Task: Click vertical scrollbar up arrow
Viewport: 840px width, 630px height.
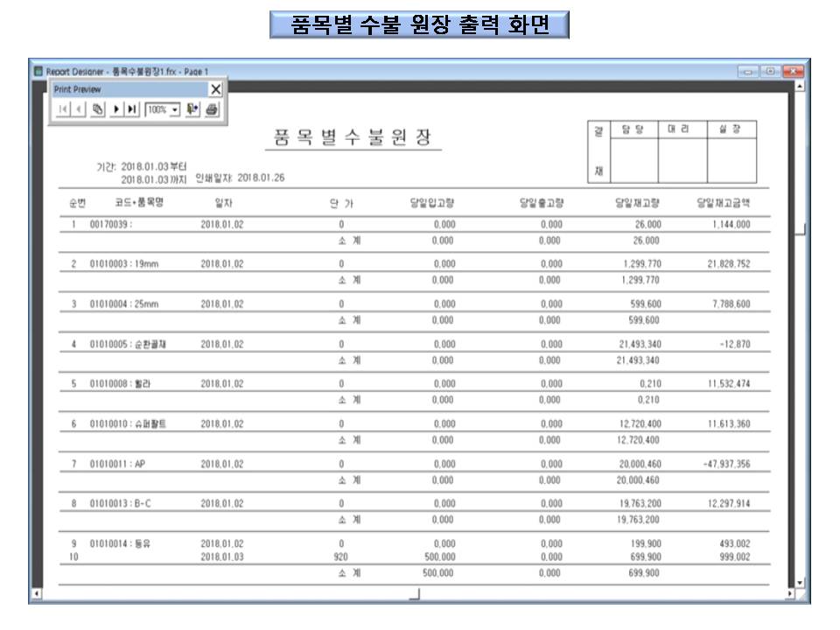Action: point(800,86)
